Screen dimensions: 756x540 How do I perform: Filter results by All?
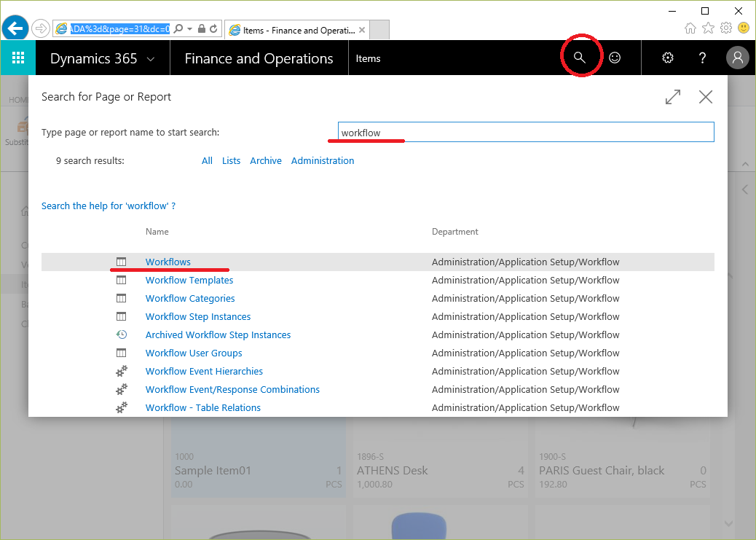(207, 161)
